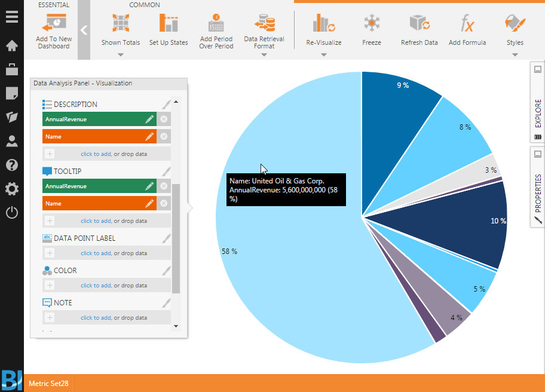Open the Add Formula tool

(467, 24)
